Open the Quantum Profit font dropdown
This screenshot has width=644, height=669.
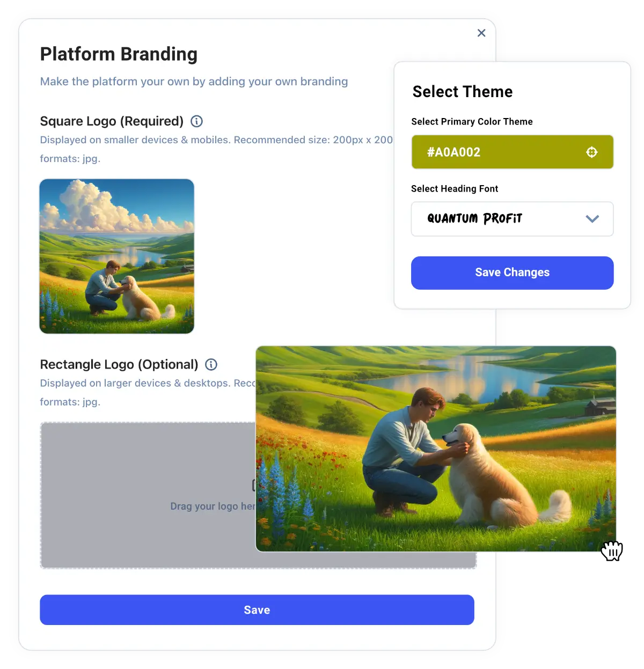512,219
